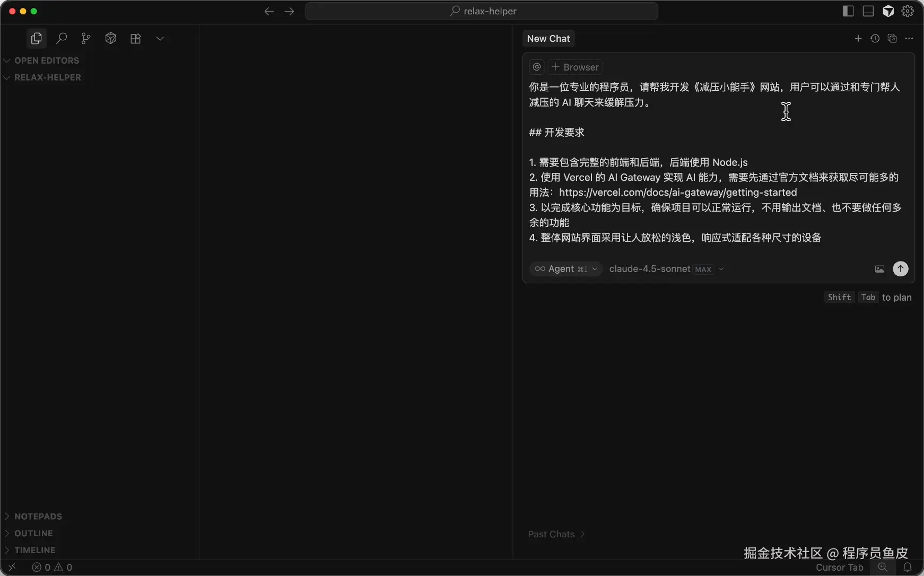Click the Vercel AI Gateway docs URL text
This screenshot has height=576, width=924.
pyautogui.click(x=678, y=193)
